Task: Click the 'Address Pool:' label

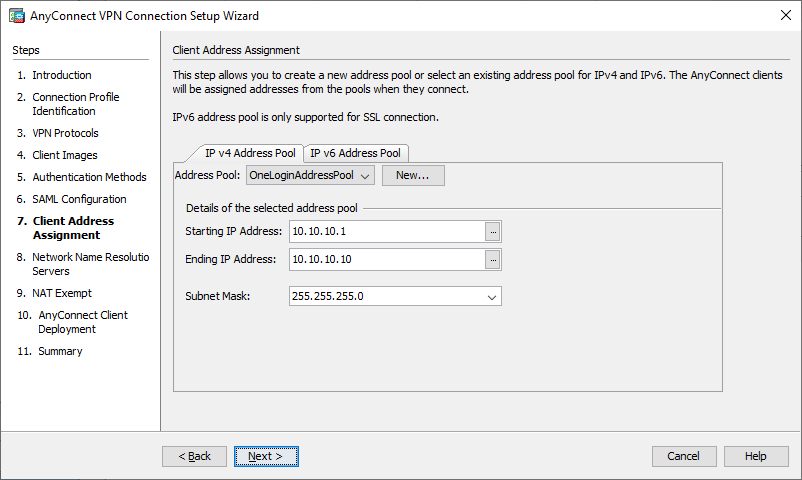Action: (x=207, y=175)
